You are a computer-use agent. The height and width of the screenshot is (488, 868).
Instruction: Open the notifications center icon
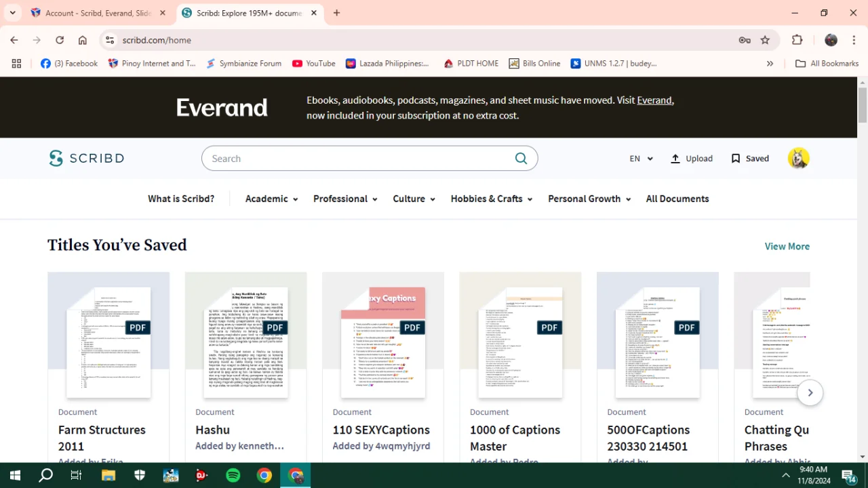[x=849, y=475]
